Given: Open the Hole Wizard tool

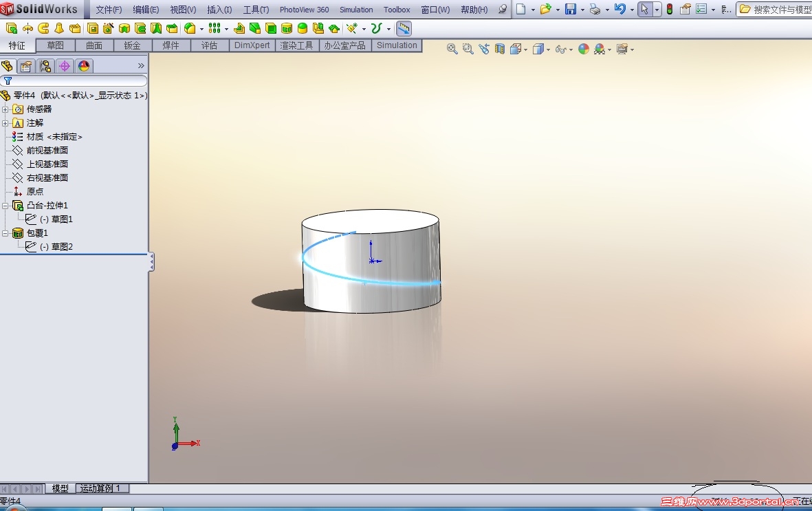Looking at the screenshot, I should click(x=108, y=28).
